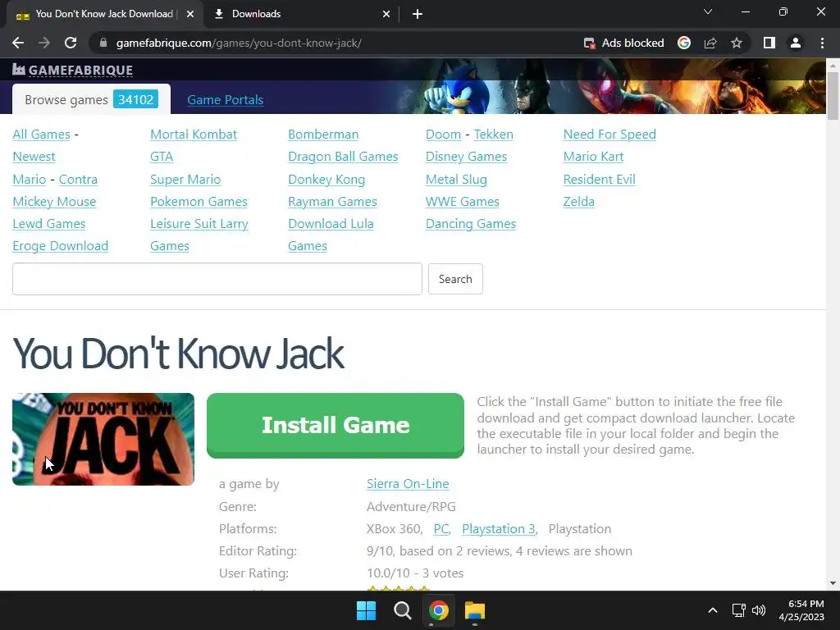
Task: Open the Ads blocked extension indicator
Action: (623, 43)
